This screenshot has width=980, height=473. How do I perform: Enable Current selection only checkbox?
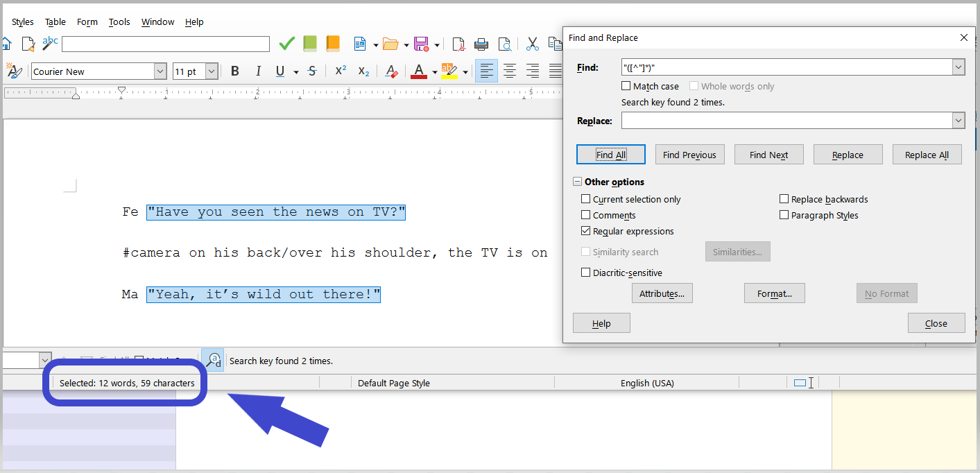coord(586,200)
